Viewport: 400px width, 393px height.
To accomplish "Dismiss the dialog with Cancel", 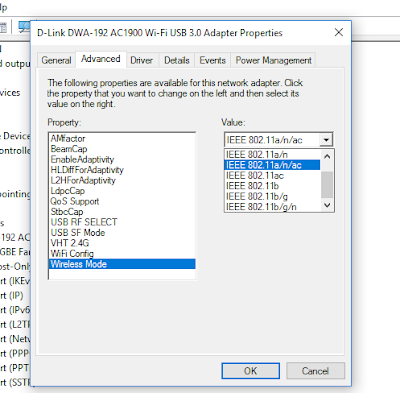I will pyautogui.click(x=315, y=371).
